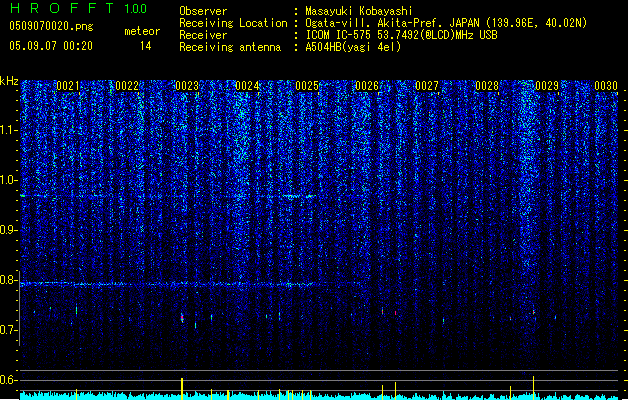Click the HROFFT 1.0.0 title text
This screenshot has height=400, width=629.
pos(79,8)
